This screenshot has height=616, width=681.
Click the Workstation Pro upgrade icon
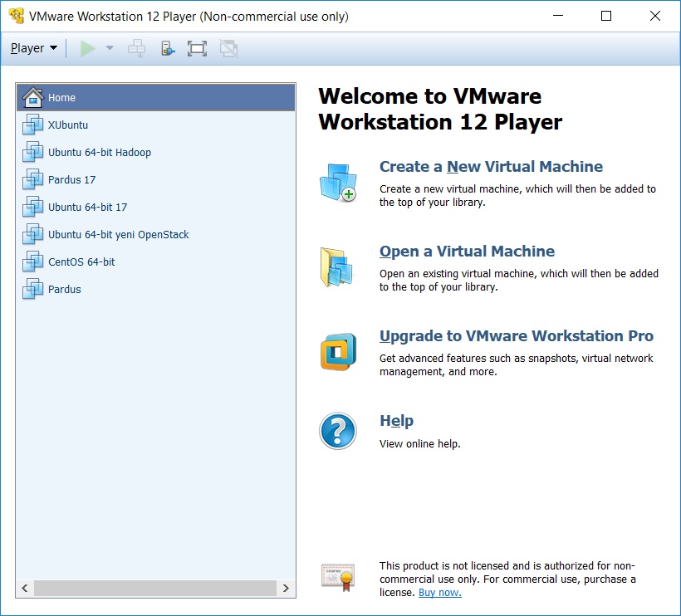click(338, 352)
